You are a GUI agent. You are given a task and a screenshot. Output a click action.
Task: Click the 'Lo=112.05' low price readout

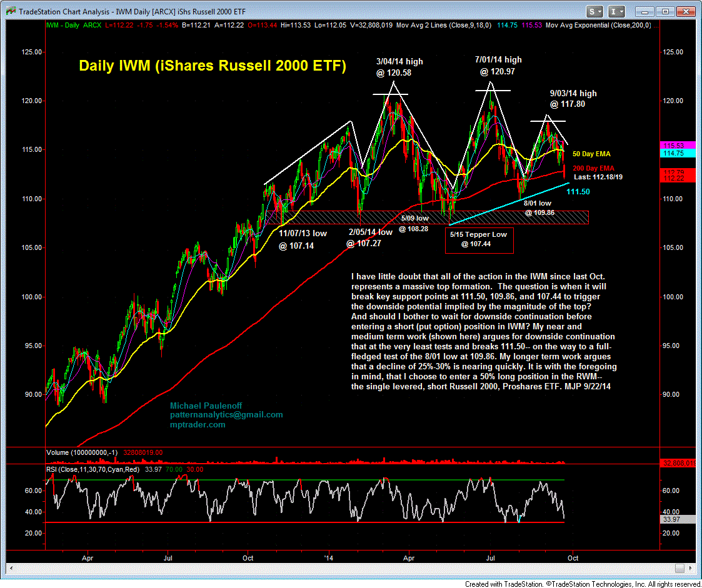[x=331, y=26]
